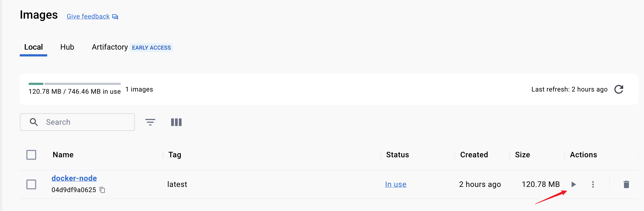Click the search magnifier icon
644x211 pixels.
(34, 122)
